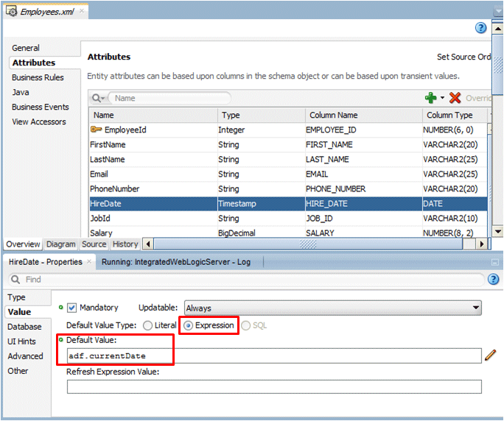Select the LastName attribute row
504x421 pixels.
tap(288, 159)
